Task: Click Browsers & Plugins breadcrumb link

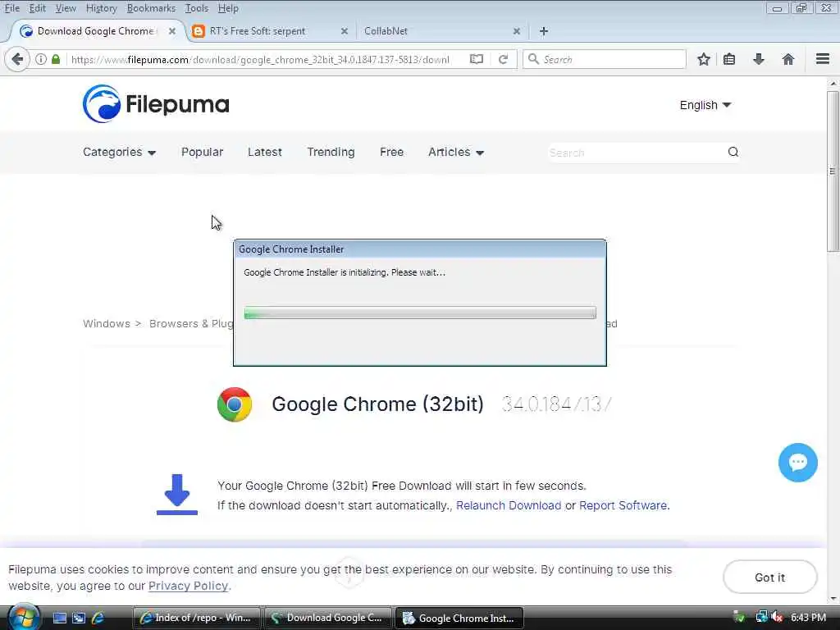Action: click(191, 323)
